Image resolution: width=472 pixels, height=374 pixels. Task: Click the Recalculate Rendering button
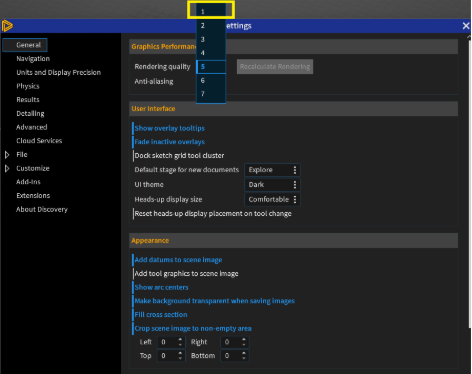(x=275, y=67)
